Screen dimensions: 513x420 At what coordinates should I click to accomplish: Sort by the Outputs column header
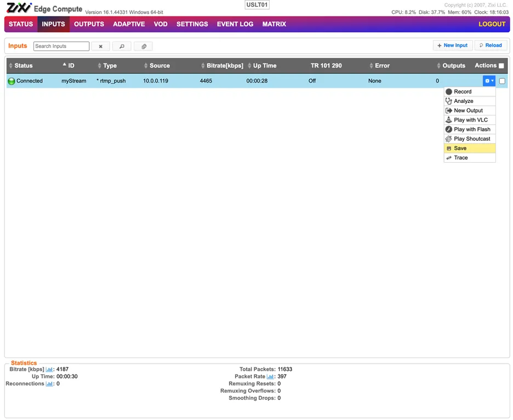pyautogui.click(x=451, y=66)
